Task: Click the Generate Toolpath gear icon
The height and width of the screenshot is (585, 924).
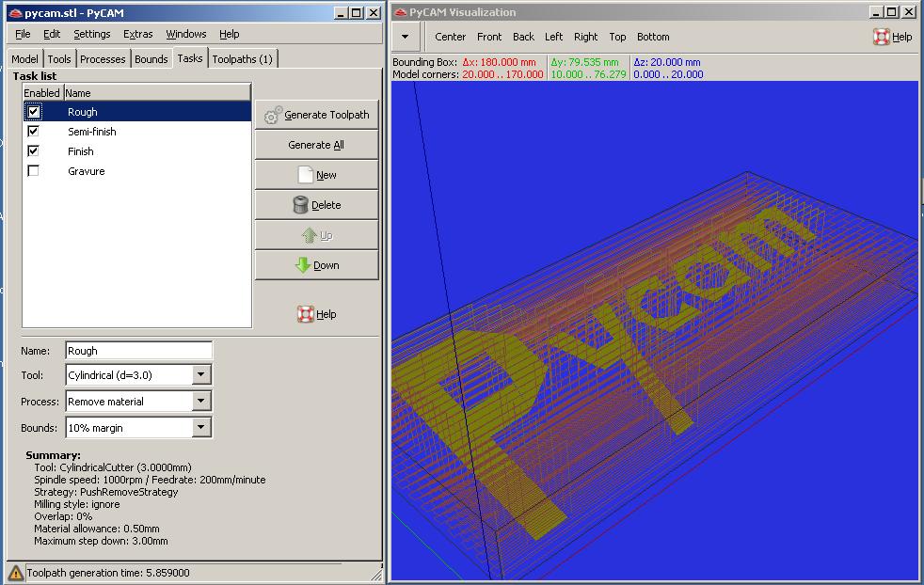Action: 272,114
